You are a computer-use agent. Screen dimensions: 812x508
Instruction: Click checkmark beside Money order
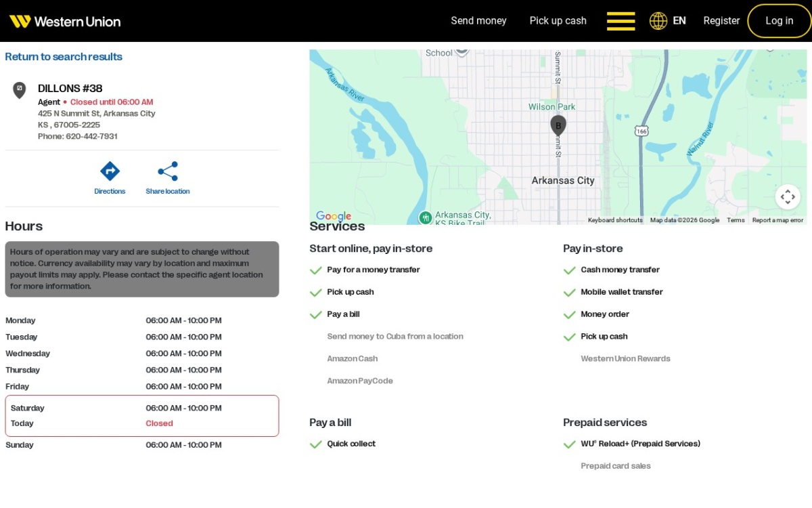569,315
